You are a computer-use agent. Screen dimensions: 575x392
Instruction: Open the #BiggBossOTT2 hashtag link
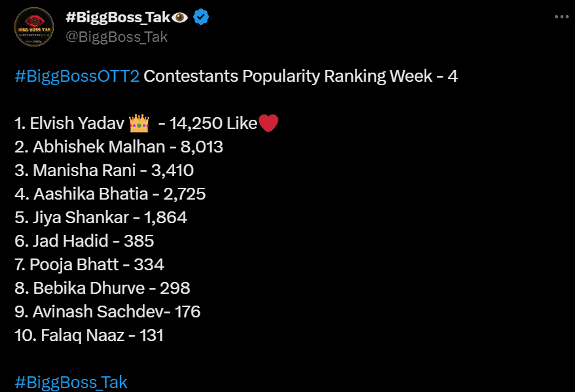coord(77,76)
